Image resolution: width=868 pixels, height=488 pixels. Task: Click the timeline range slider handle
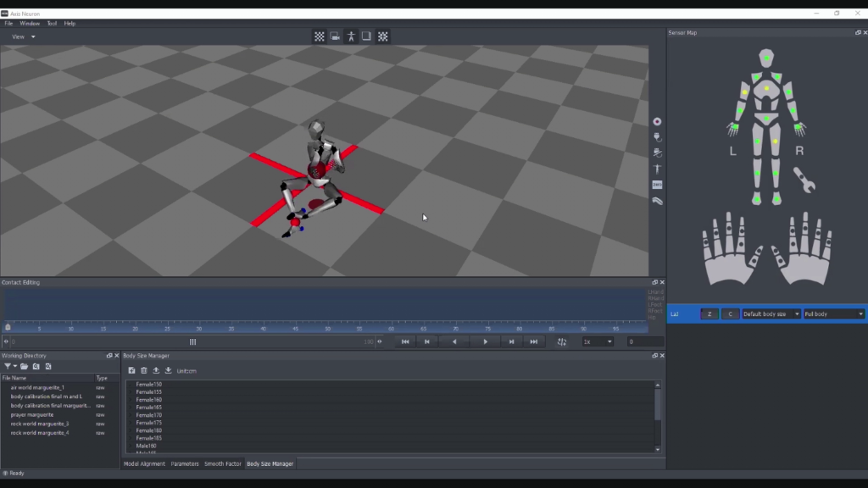(192, 342)
